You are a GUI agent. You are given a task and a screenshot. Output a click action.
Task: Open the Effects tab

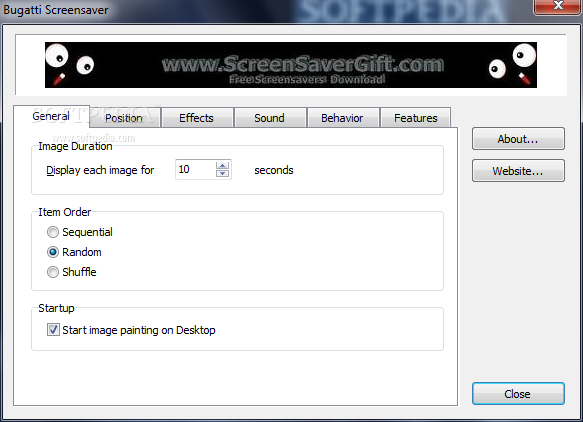(197, 118)
